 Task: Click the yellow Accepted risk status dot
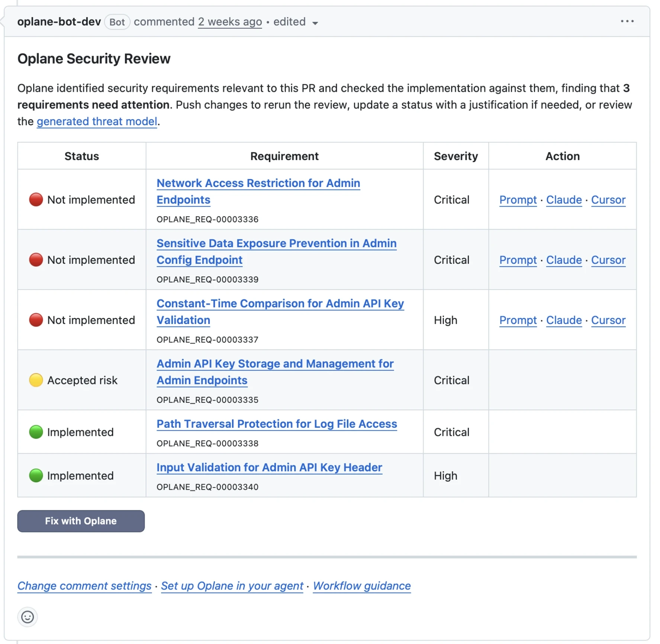(x=36, y=380)
